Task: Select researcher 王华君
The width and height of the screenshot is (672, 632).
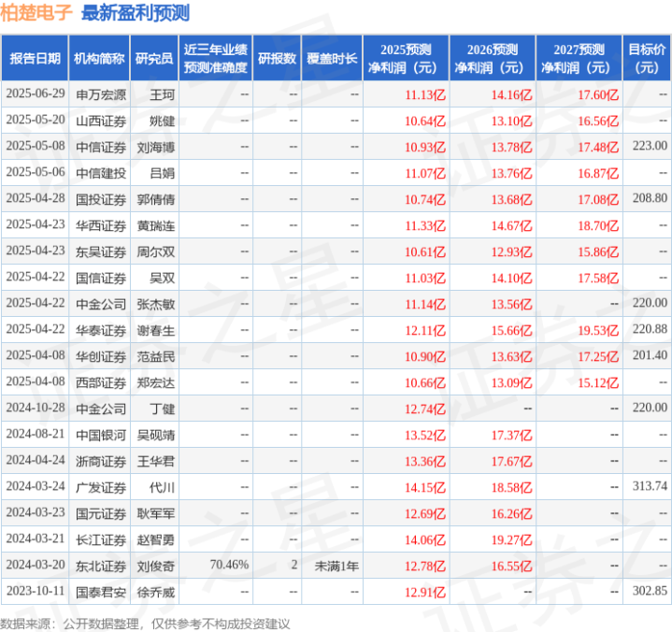Action: tap(155, 461)
